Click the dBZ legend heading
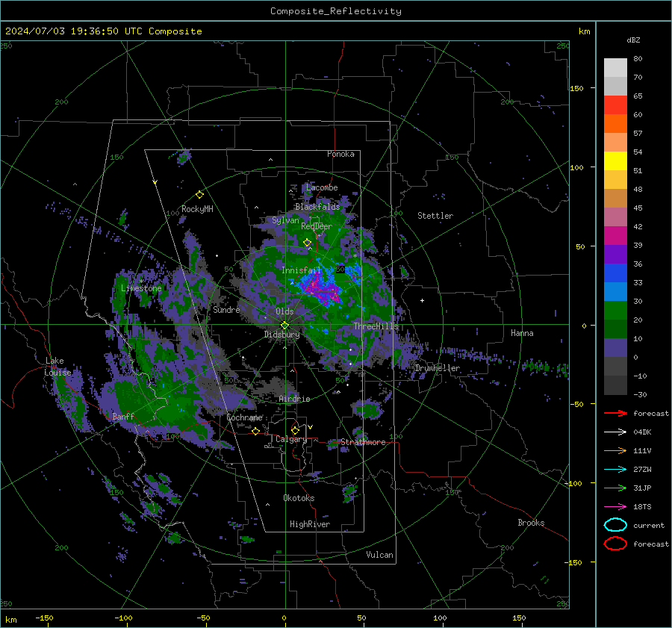Image resolution: width=672 pixels, height=628 pixels. click(633, 40)
